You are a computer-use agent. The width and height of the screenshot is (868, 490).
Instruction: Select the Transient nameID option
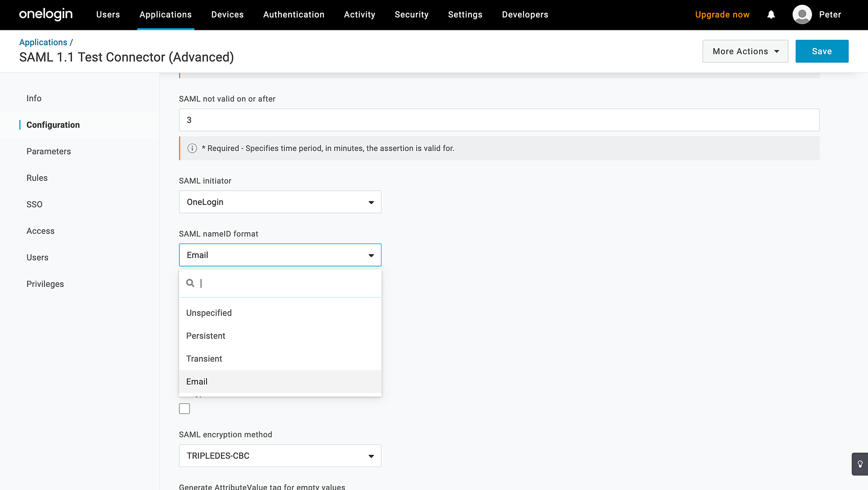204,359
